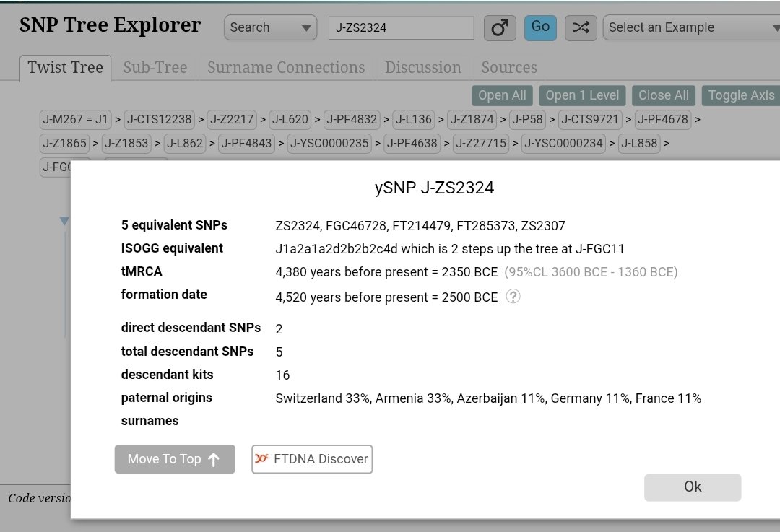The height and width of the screenshot is (532, 780).
Task: Click the Close All button
Action: (x=664, y=95)
